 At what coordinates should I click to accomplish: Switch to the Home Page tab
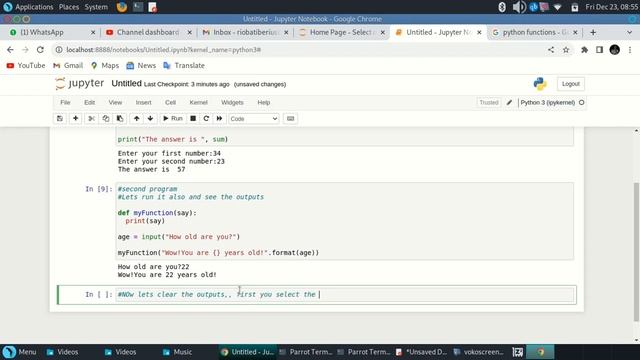(342, 32)
